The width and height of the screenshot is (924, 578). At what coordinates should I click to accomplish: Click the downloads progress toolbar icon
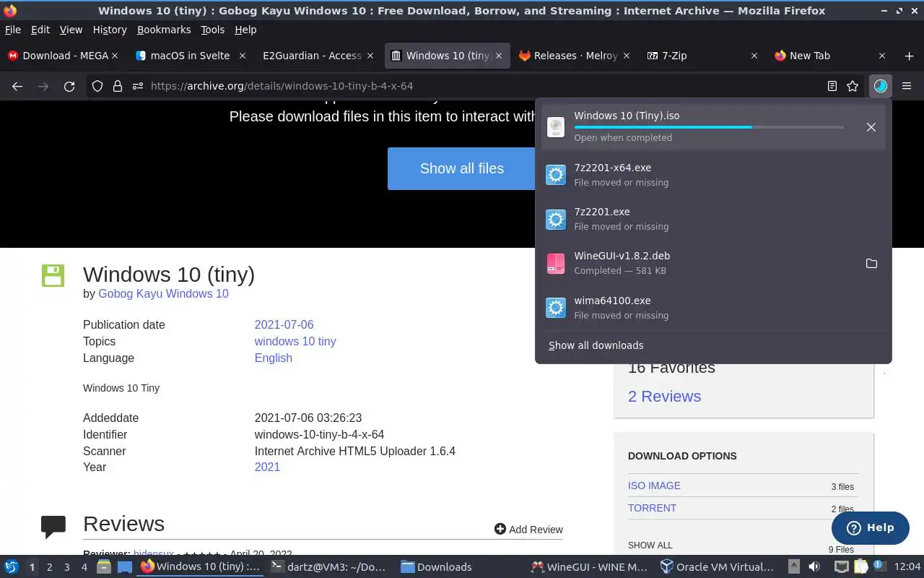(x=881, y=86)
